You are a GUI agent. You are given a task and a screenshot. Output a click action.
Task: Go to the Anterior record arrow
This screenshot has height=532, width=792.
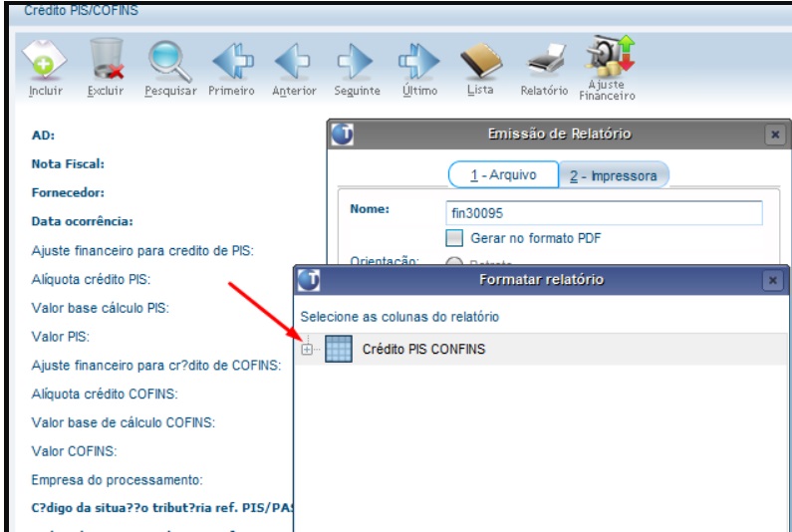(292, 61)
